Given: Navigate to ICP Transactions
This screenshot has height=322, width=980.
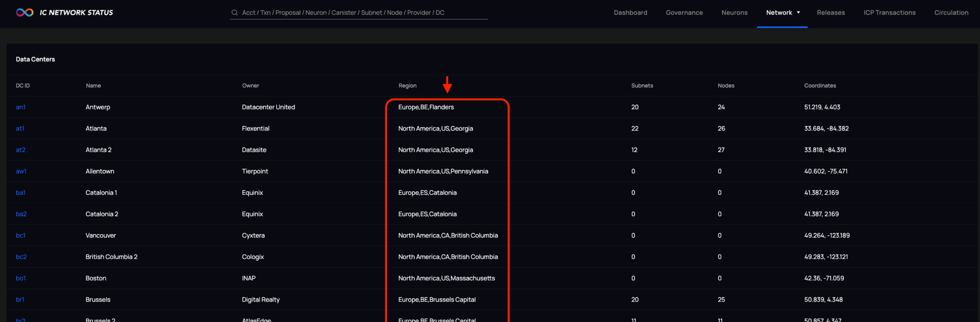Looking at the screenshot, I should click(889, 12).
